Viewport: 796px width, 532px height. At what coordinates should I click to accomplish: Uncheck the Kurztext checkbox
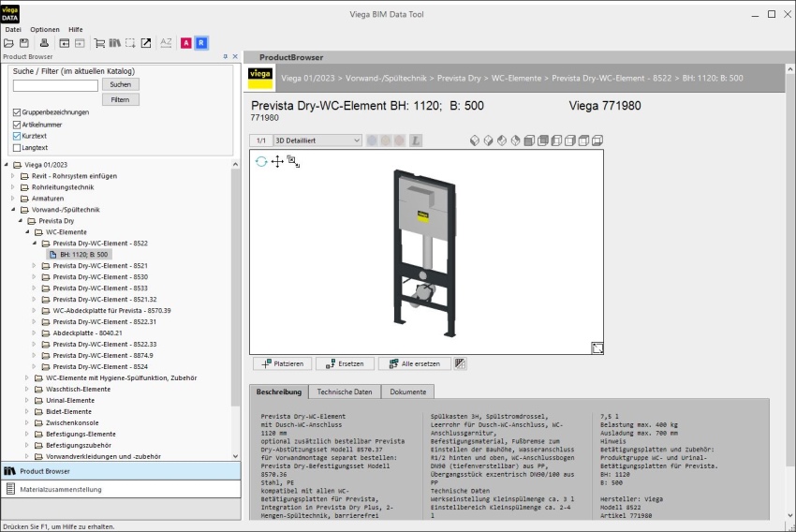[17, 136]
